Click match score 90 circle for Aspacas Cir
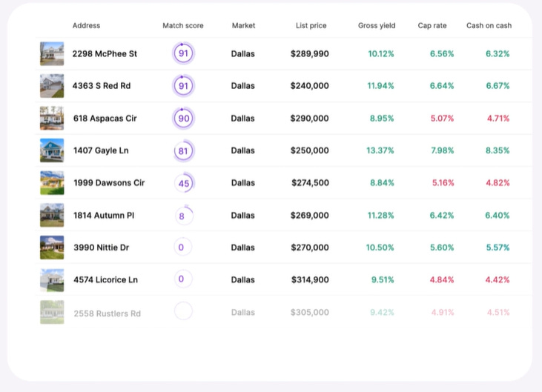542x392 pixels. click(184, 119)
